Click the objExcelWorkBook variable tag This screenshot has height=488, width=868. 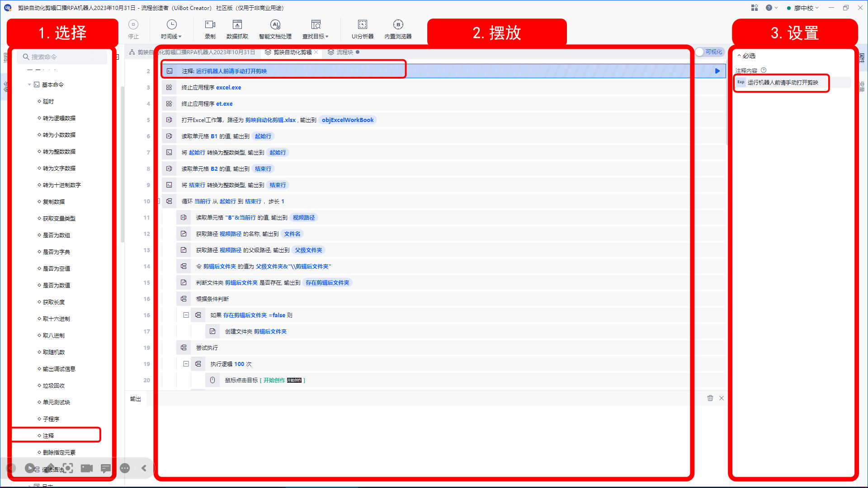[x=348, y=120]
